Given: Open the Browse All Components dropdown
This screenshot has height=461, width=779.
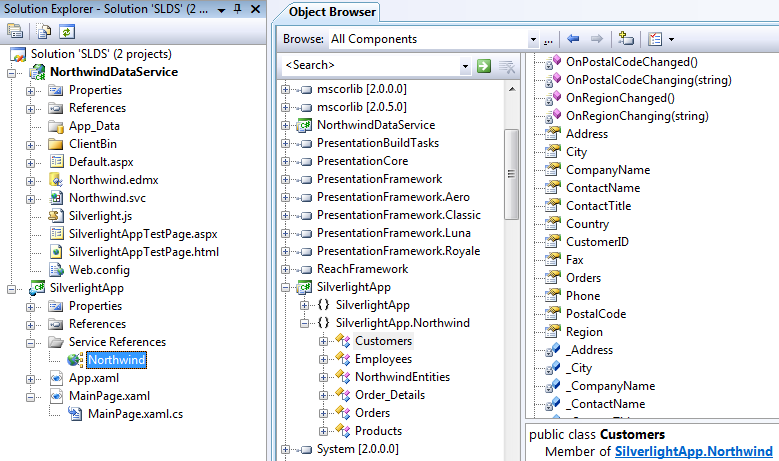Looking at the screenshot, I should click(533, 39).
